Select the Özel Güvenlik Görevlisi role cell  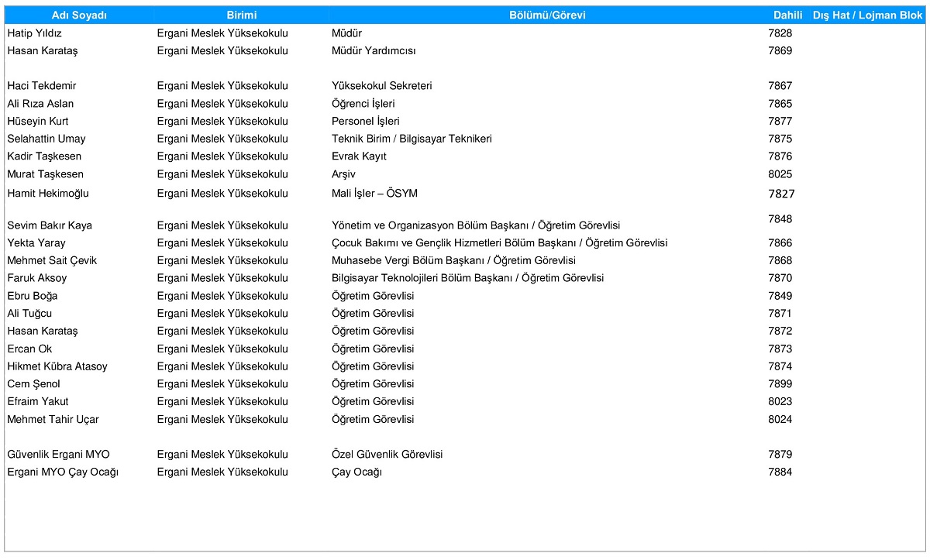tap(387, 455)
